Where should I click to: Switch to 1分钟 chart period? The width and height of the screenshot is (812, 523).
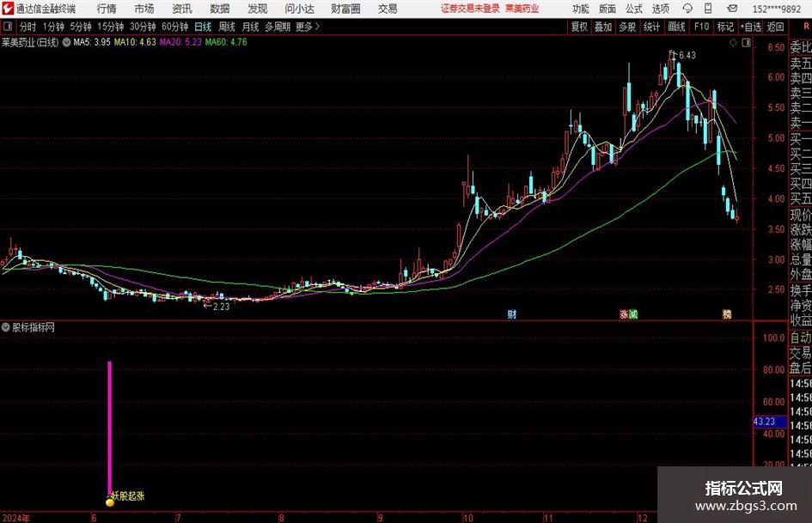[52, 27]
